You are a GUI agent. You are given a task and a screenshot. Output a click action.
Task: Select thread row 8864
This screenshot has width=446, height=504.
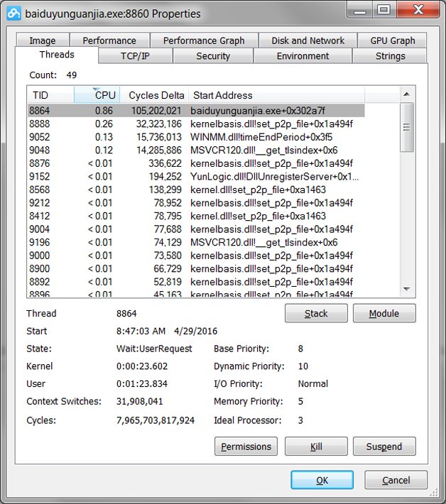[196, 111]
